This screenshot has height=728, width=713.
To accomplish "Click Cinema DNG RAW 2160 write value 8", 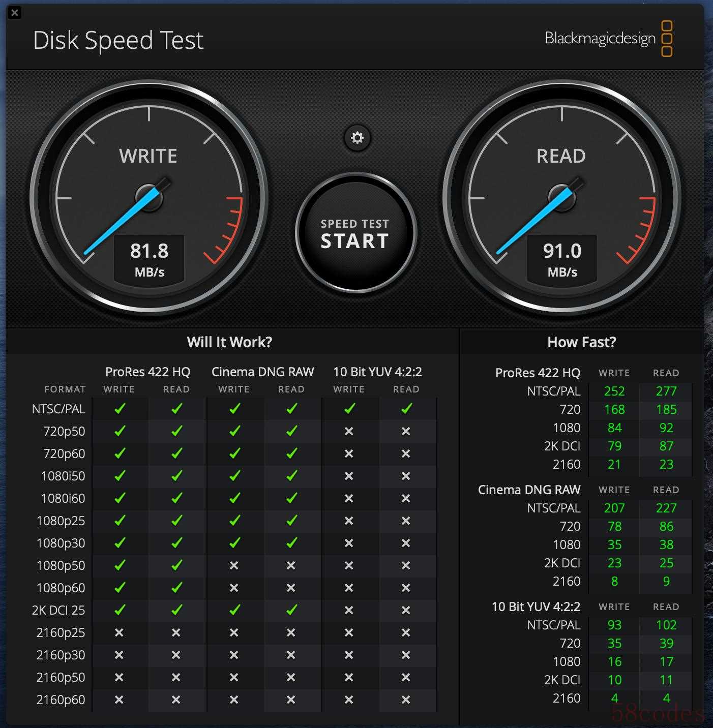I will pos(614,581).
